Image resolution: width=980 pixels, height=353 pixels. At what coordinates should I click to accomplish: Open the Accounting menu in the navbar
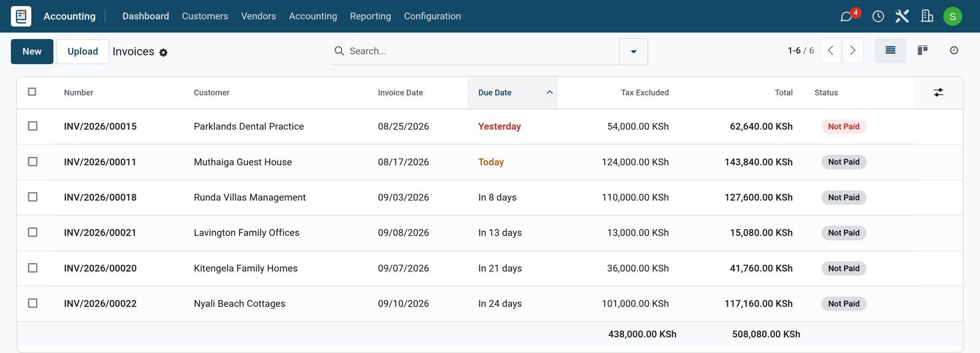click(313, 16)
